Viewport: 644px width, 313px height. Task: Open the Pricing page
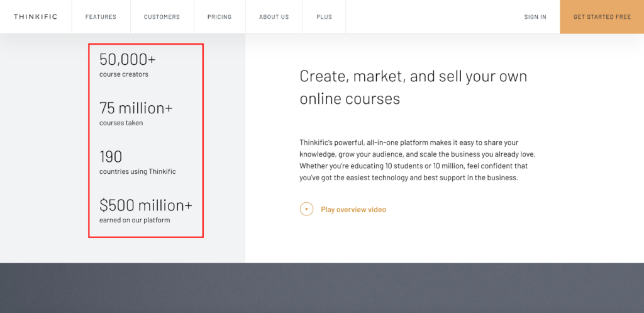219,17
